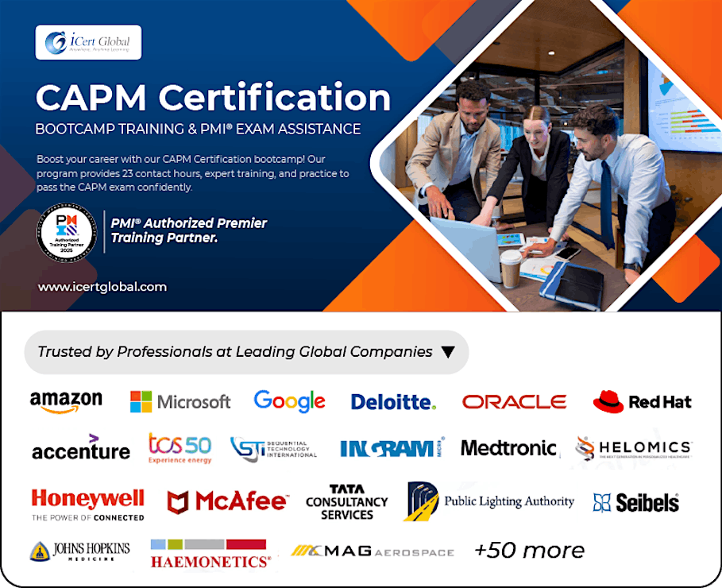Image resolution: width=722 pixels, height=588 pixels.
Task: Select the Amazon logo
Action: pos(68,400)
